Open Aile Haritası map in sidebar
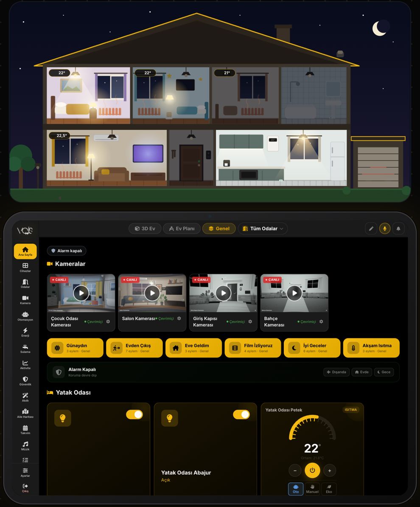This screenshot has height=507, width=420. 25,414
